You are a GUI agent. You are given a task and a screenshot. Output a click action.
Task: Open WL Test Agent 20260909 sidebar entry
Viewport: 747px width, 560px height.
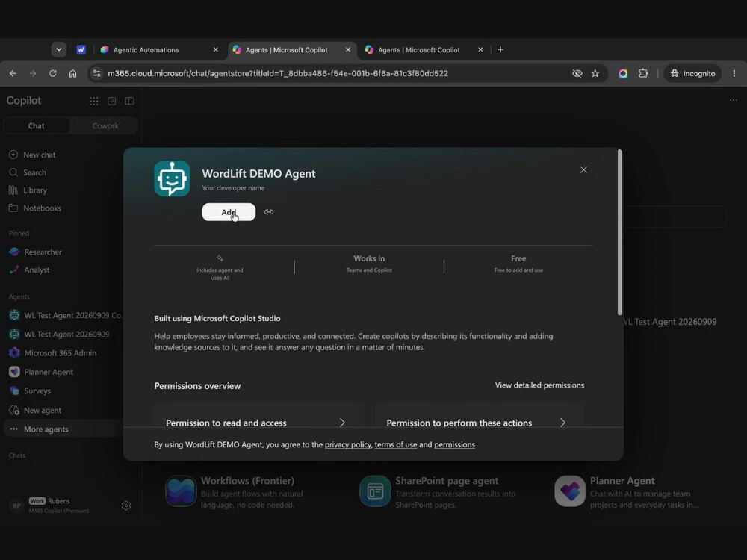(x=59, y=335)
